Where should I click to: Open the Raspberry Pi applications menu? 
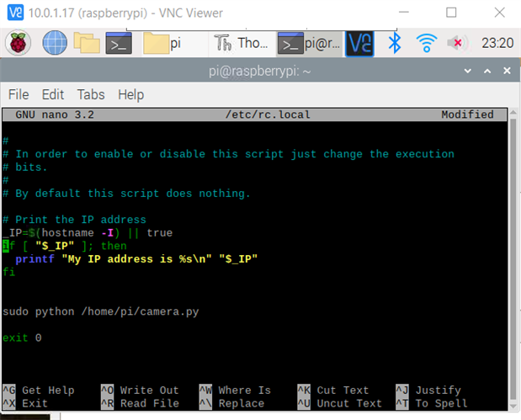tap(18, 43)
